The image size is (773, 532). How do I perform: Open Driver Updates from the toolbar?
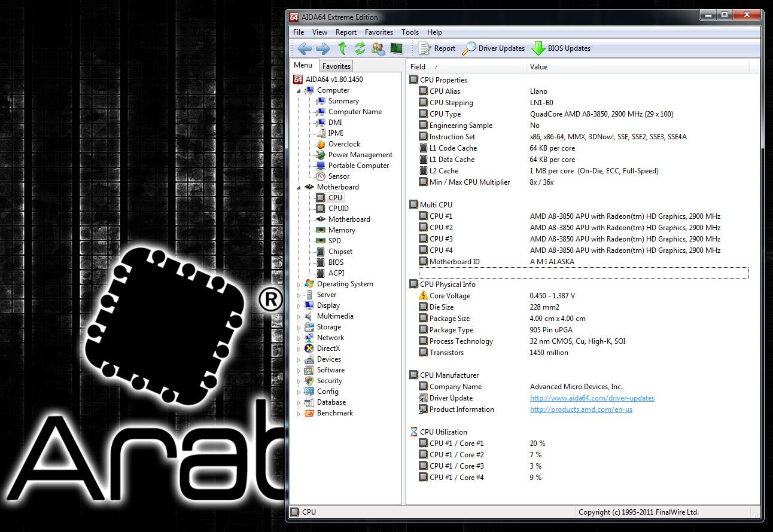[494, 48]
